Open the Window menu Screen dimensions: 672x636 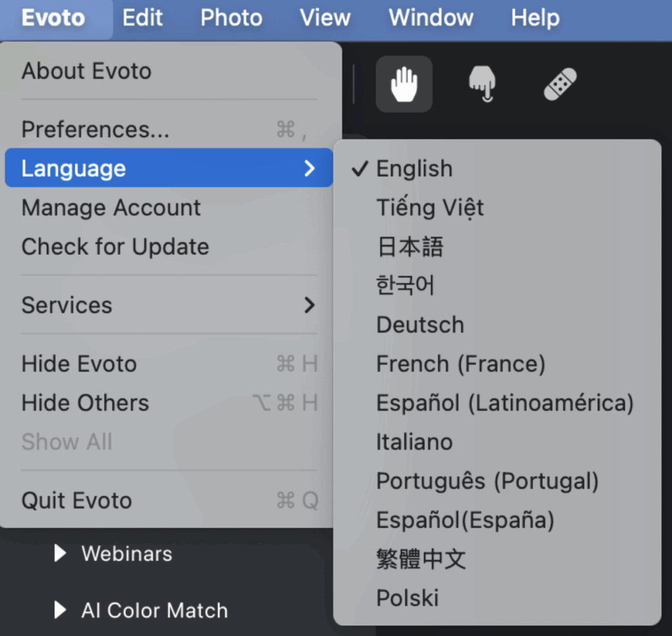coord(430,18)
